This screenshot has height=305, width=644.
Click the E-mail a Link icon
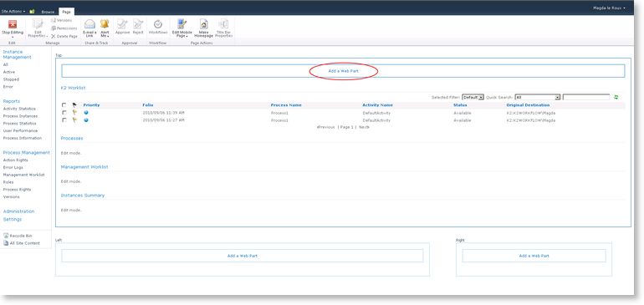[89, 24]
